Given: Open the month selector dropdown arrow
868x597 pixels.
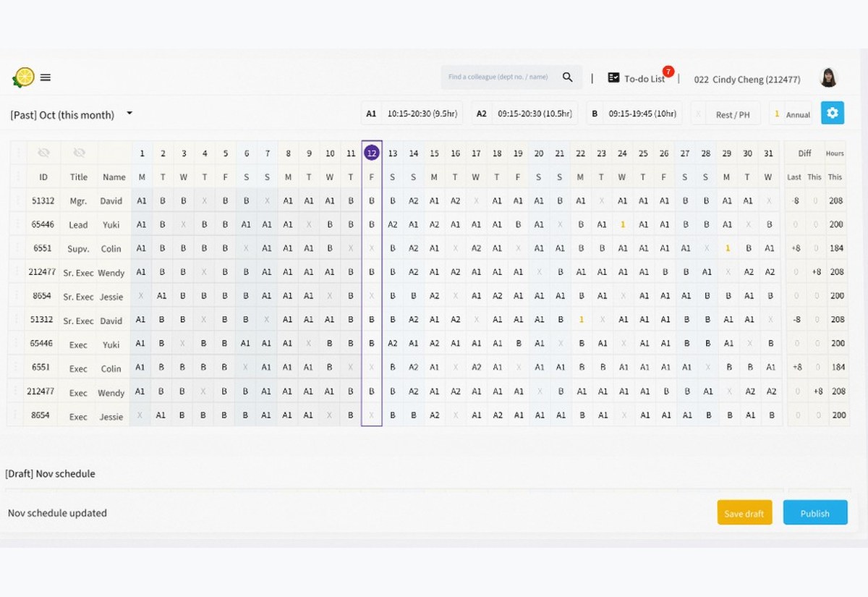Looking at the screenshot, I should coord(129,113).
